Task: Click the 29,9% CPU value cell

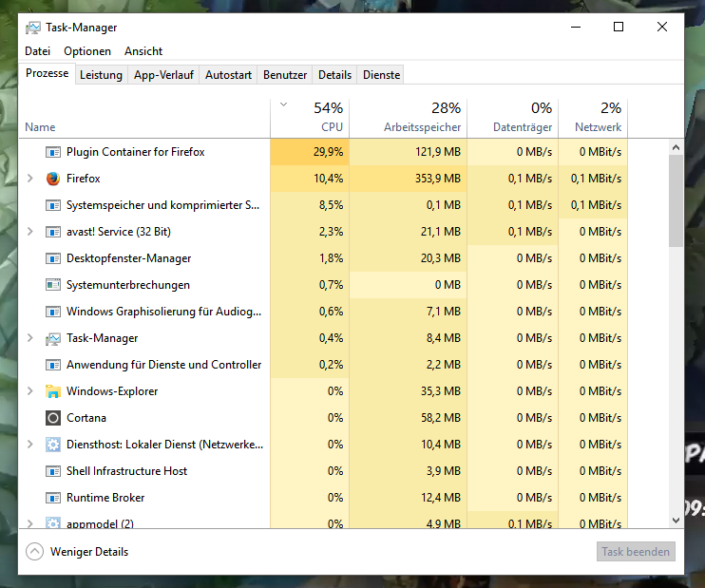Action: tap(310, 152)
